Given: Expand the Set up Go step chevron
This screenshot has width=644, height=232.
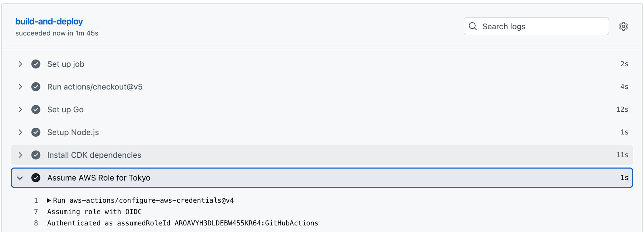Looking at the screenshot, I should coord(20,110).
